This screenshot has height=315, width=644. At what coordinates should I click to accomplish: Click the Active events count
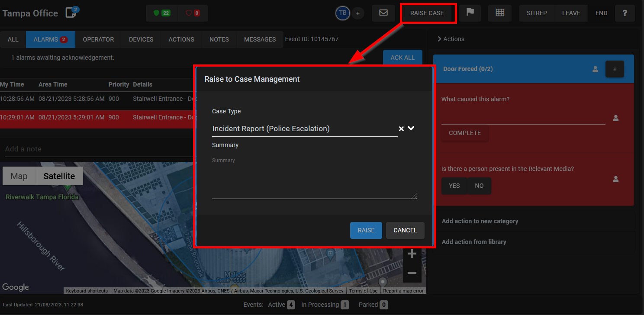coord(291,305)
